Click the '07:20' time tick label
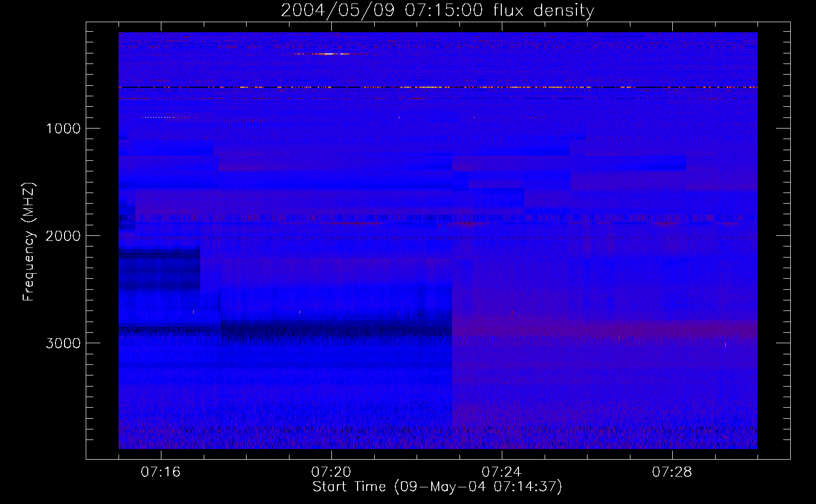The height and width of the screenshot is (504, 816). [x=331, y=472]
